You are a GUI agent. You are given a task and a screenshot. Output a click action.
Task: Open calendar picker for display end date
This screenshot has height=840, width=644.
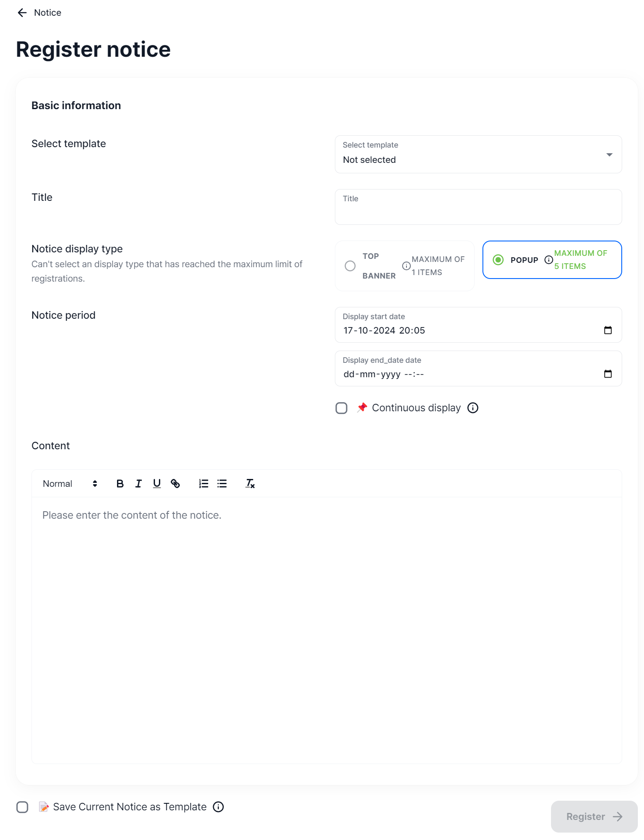click(607, 374)
